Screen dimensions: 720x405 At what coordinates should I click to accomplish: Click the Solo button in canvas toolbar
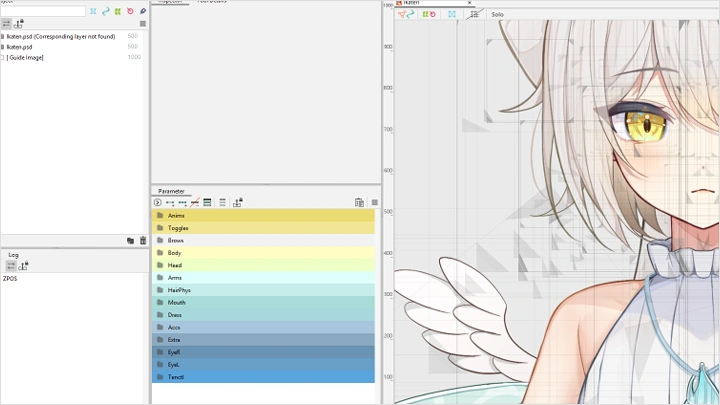(497, 15)
